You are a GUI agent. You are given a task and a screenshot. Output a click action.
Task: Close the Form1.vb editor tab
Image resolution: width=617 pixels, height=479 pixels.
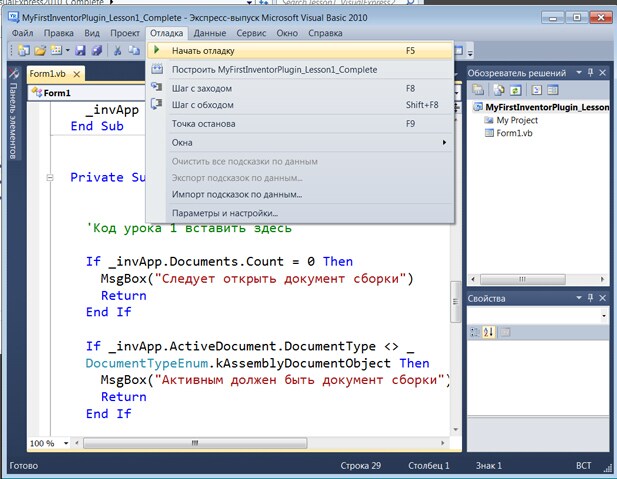(x=76, y=74)
